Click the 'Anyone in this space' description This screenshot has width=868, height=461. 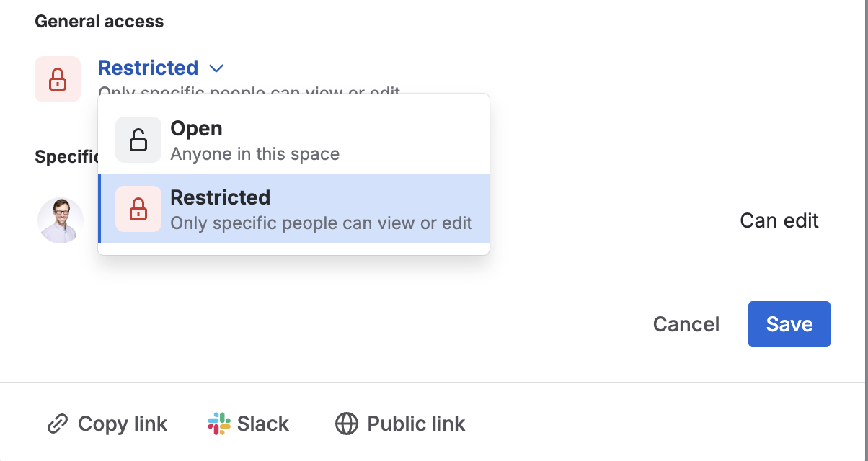(x=254, y=153)
